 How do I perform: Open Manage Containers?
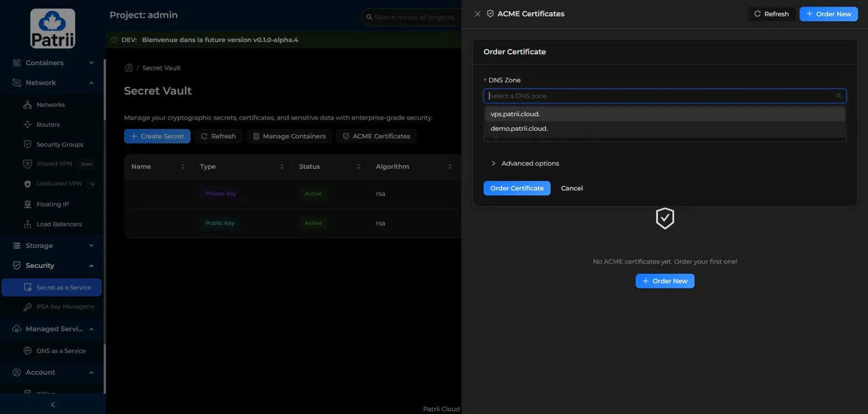click(290, 136)
